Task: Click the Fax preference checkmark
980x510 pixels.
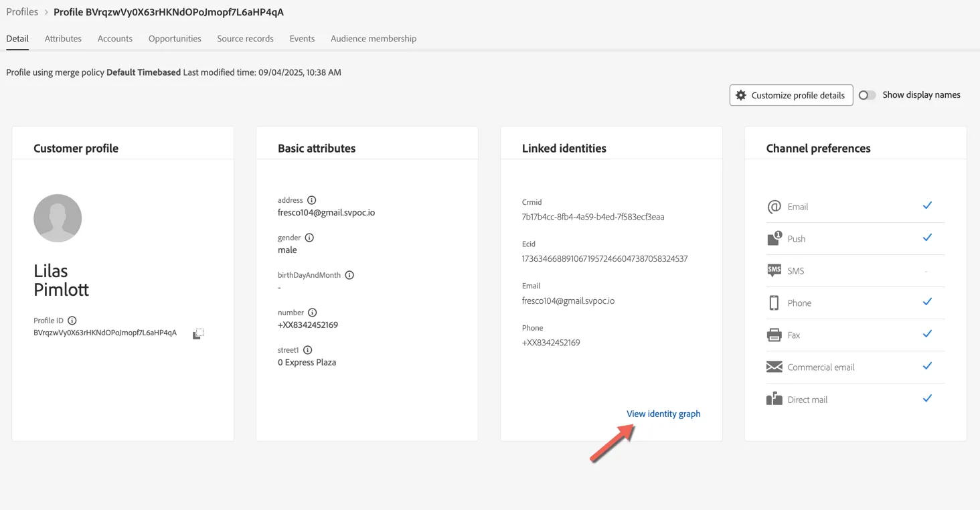Action: [927, 334]
